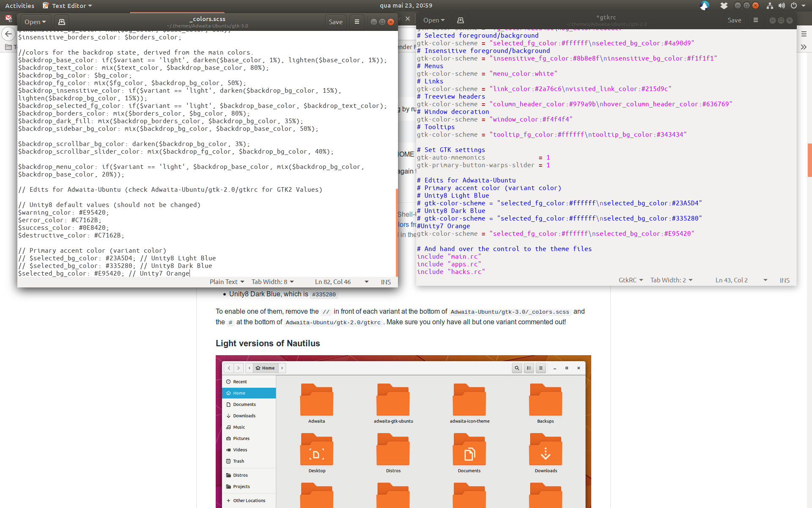812x508 pixels.
Task: Open the Text Editor application menu
Action: coord(67,6)
